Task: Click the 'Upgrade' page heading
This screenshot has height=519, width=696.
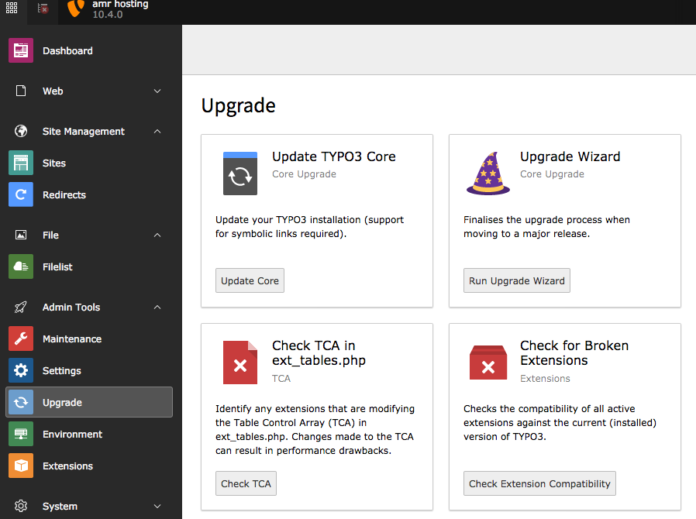Action: (x=238, y=106)
